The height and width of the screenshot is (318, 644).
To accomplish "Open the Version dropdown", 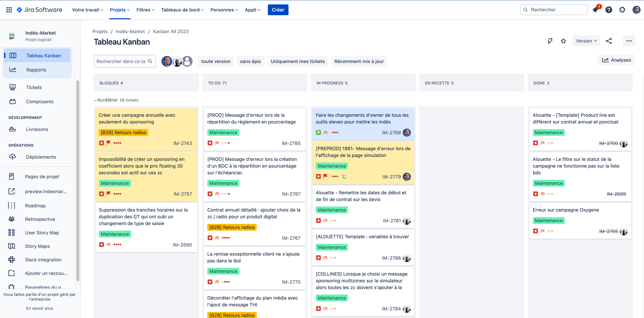I will 586,41.
